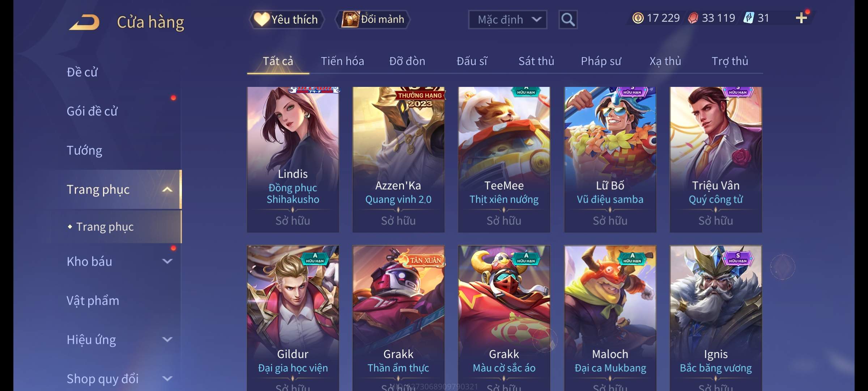
Task: Go back using the return arrow icon
Action: coord(84,22)
